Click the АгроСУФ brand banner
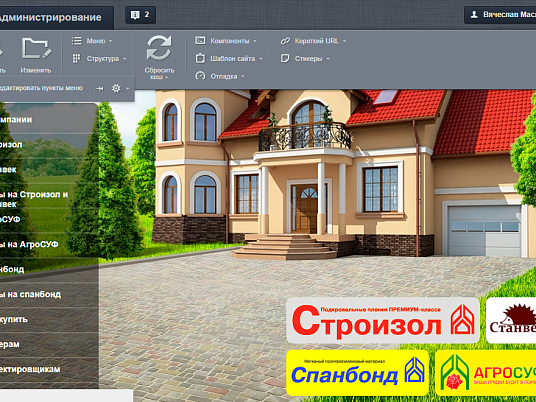The height and width of the screenshot is (402, 536). tap(485, 373)
